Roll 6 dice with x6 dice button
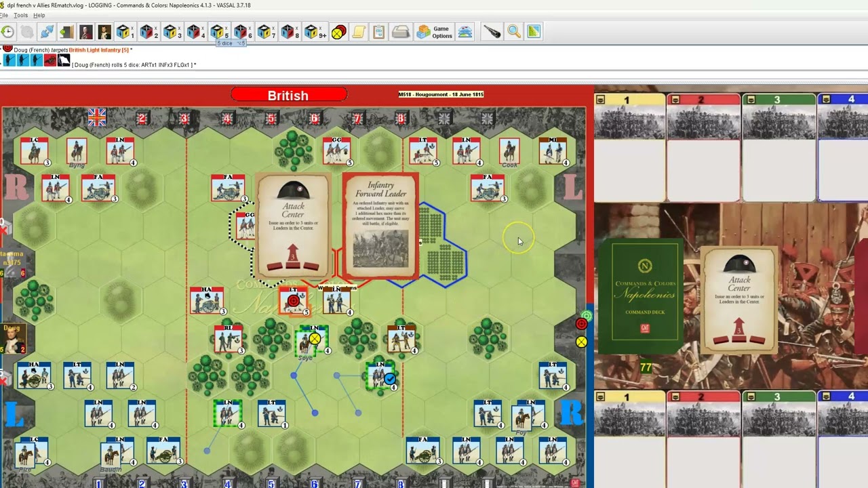The image size is (868, 488). tap(242, 32)
